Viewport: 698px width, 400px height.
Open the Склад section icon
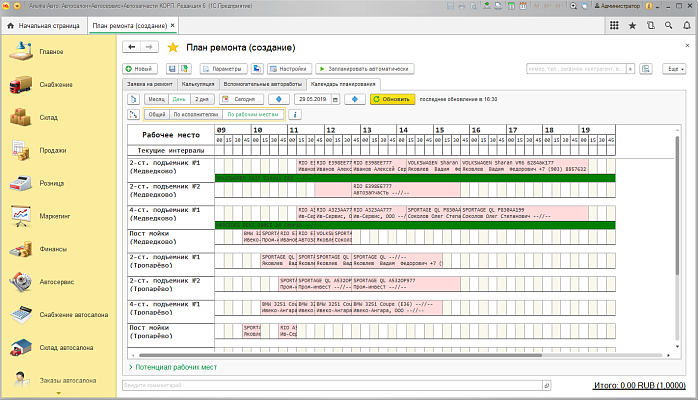point(20,118)
